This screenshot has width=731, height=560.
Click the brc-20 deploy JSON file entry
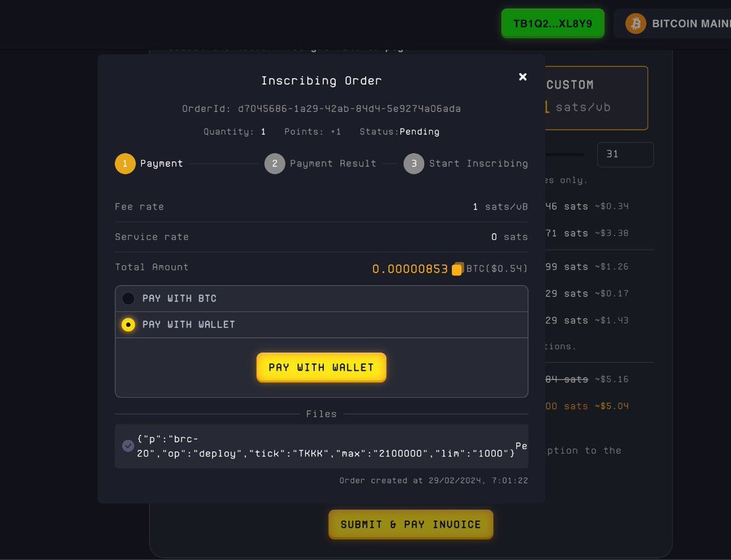(x=322, y=446)
